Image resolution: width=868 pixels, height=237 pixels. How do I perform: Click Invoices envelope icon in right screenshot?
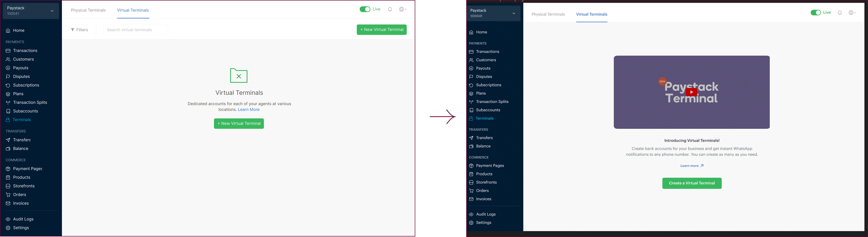click(x=471, y=199)
